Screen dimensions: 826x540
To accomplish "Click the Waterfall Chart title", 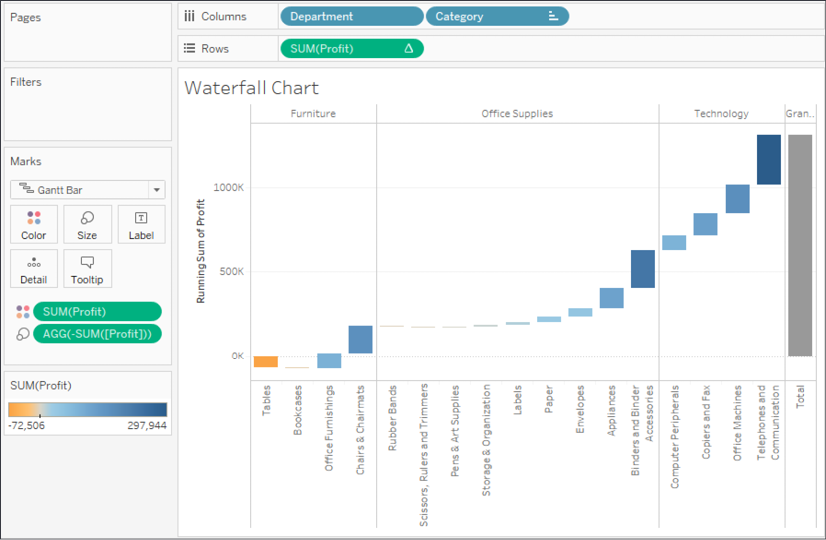I will [251, 88].
